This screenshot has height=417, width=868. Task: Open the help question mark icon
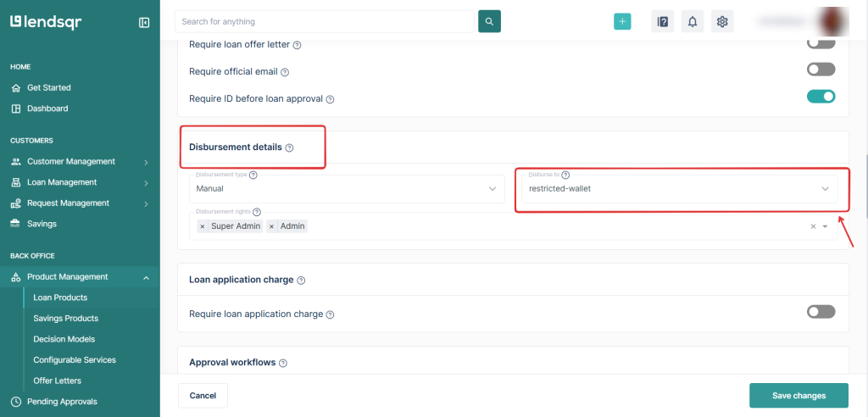click(x=663, y=22)
